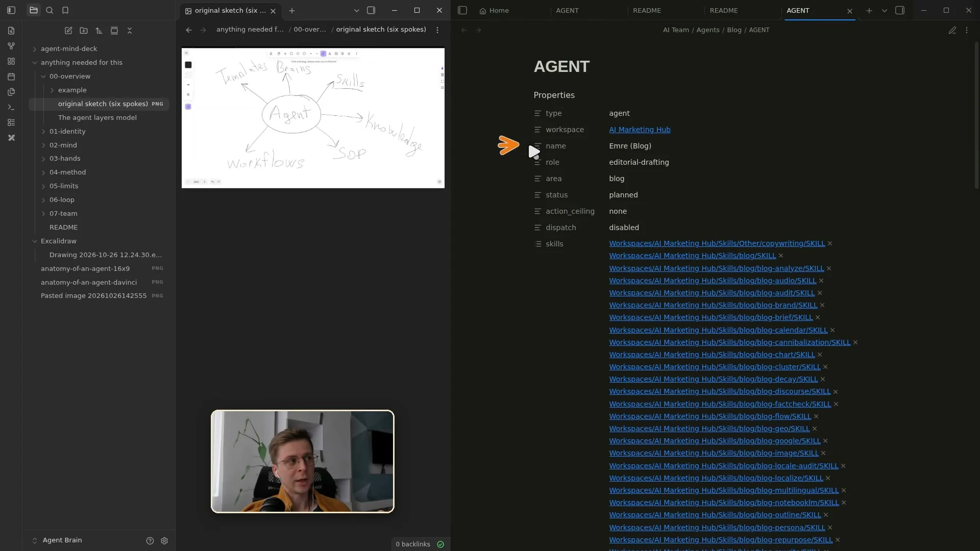Collapse the 00-overview folder
Image resolution: width=980 pixels, height=551 pixels.
(x=43, y=77)
